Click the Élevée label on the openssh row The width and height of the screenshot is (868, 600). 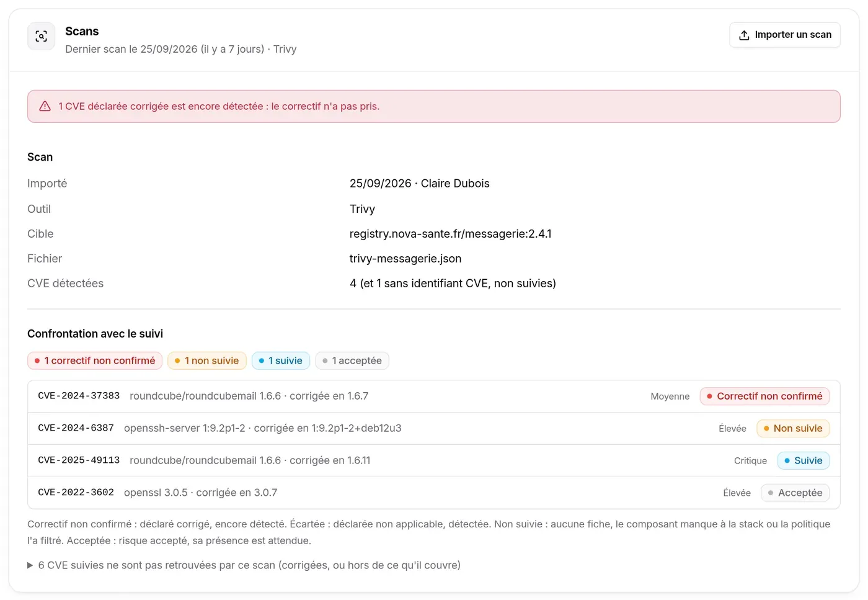pyautogui.click(x=733, y=429)
